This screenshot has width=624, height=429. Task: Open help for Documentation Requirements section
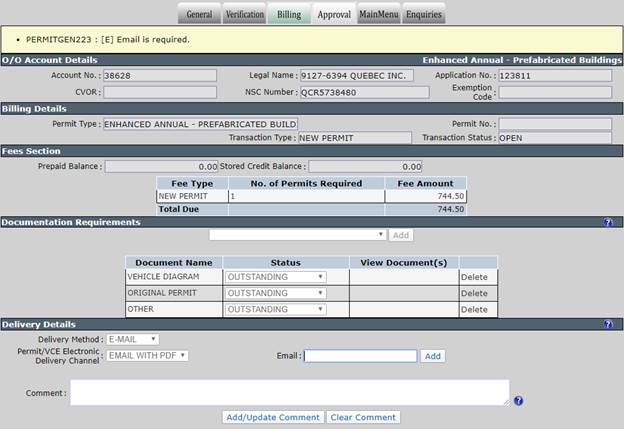click(608, 222)
